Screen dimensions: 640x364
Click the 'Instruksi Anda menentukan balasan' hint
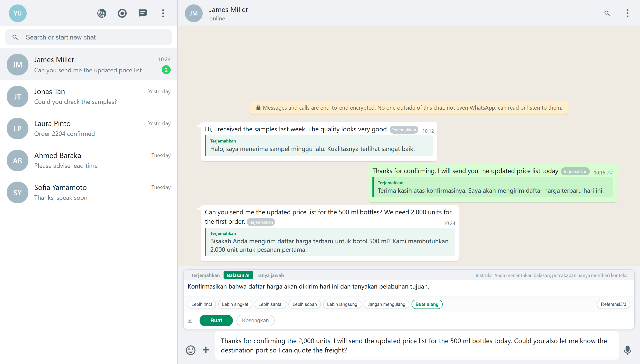pyautogui.click(x=552, y=275)
